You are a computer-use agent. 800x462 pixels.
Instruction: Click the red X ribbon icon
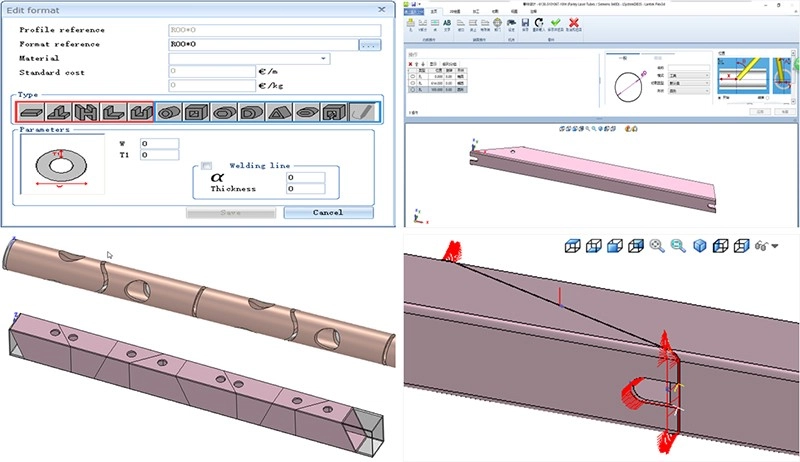pos(574,22)
